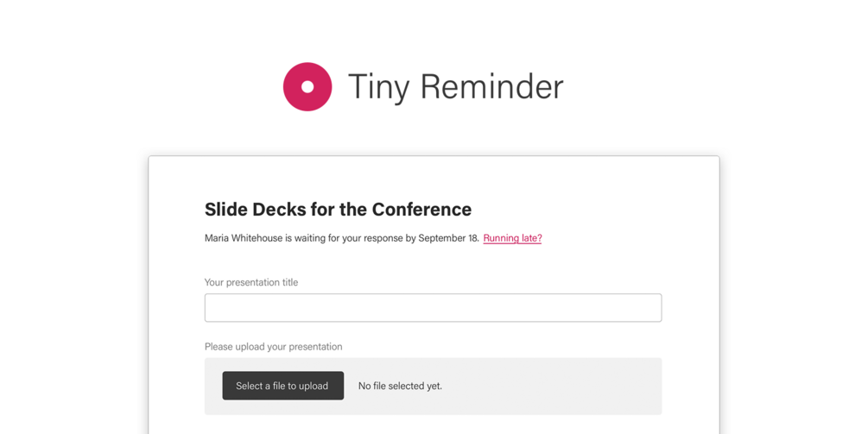Click blank white card space right of the heading

click(587, 210)
